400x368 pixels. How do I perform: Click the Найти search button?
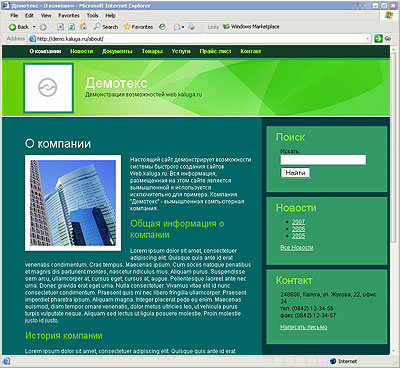295,173
